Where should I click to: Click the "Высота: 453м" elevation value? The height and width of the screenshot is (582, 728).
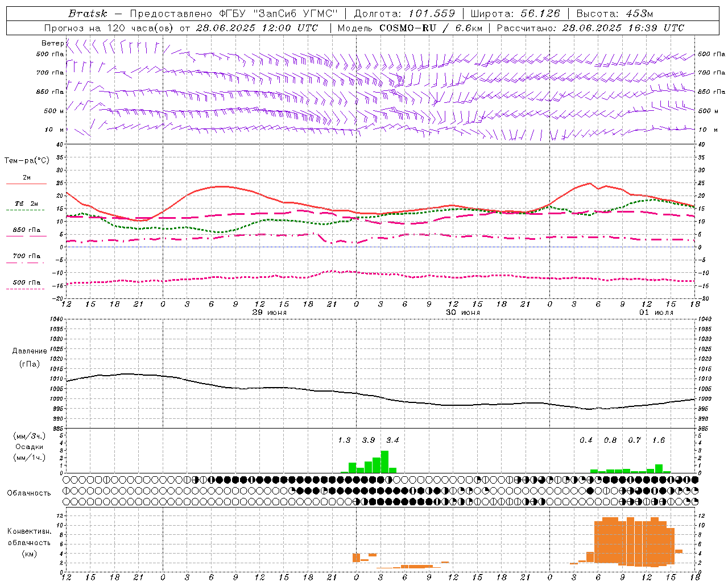pos(615,14)
